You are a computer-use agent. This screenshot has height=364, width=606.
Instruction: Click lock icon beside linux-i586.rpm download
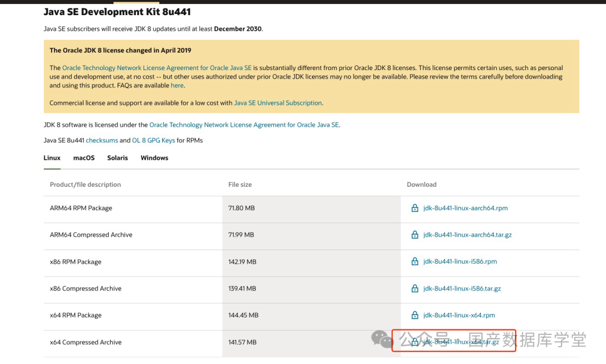point(415,261)
